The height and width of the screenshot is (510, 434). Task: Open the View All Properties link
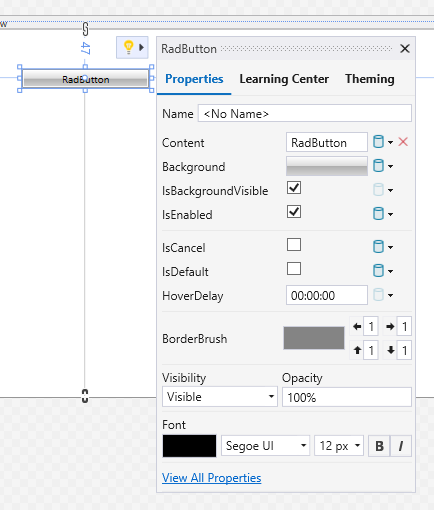pyautogui.click(x=212, y=478)
